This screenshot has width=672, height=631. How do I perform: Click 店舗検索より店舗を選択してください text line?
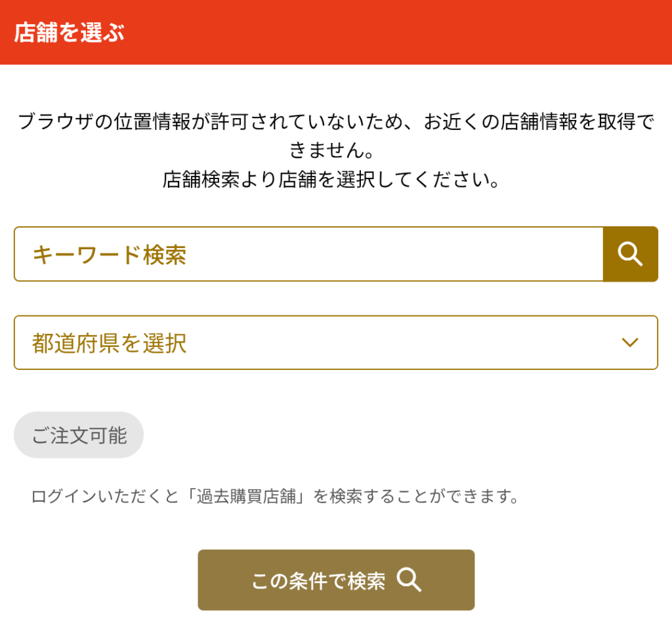click(331, 180)
